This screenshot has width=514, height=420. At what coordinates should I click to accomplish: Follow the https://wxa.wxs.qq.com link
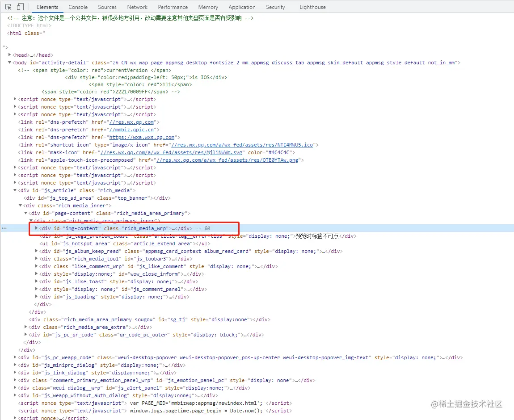click(142, 137)
